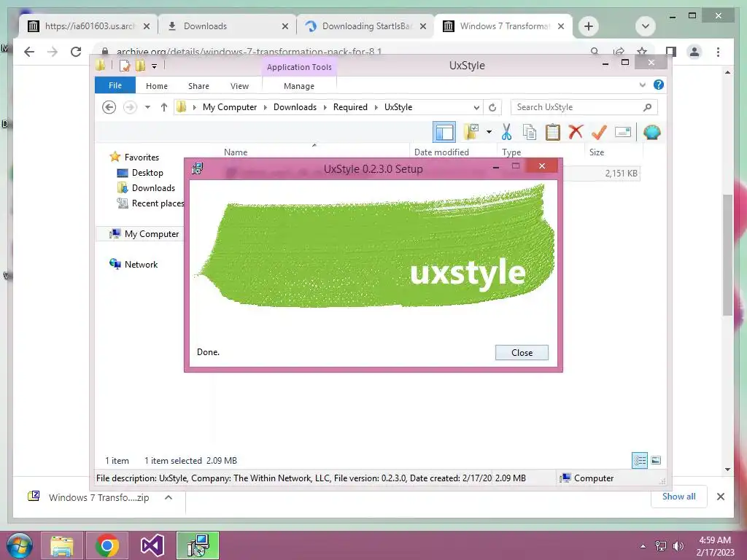Viewport: 747px width, 560px height.
Task: Click Explorer forward navigation arrow
Action: 130,107
